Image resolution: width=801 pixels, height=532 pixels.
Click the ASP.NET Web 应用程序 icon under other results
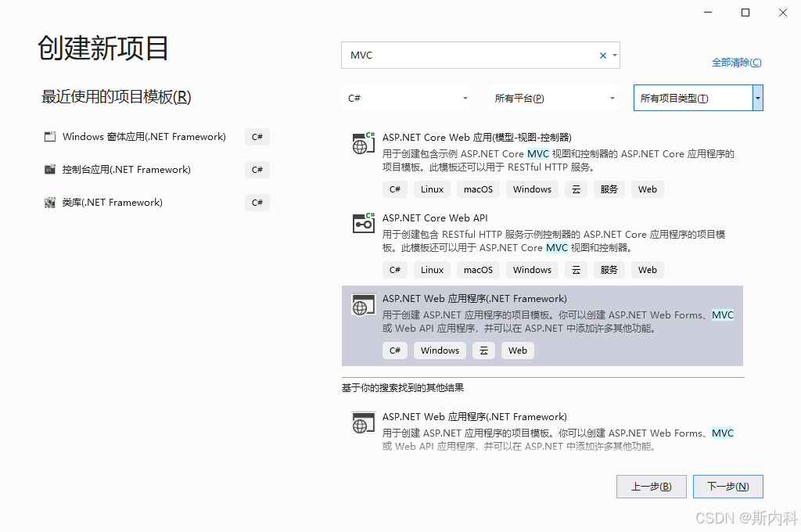pyautogui.click(x=363, y=423)
